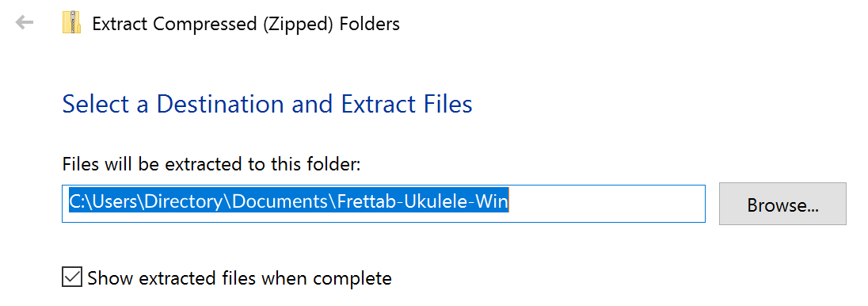
Task: Click 'Select a Destination and Extract Files' heading
Action: coord(268,104)
